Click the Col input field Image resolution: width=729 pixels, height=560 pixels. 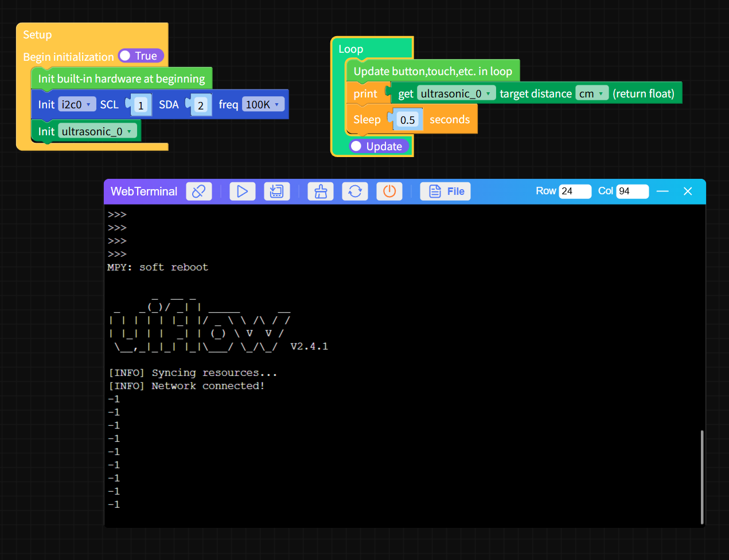click(632, 191)
